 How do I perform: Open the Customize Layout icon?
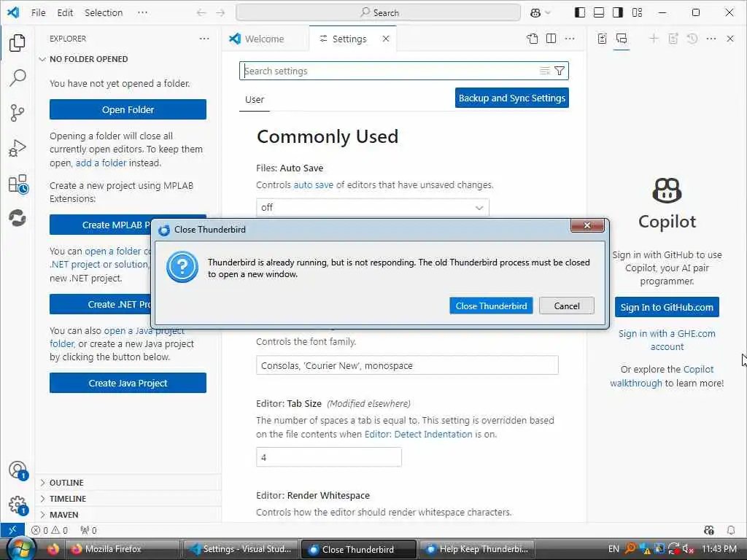point(637,12)
